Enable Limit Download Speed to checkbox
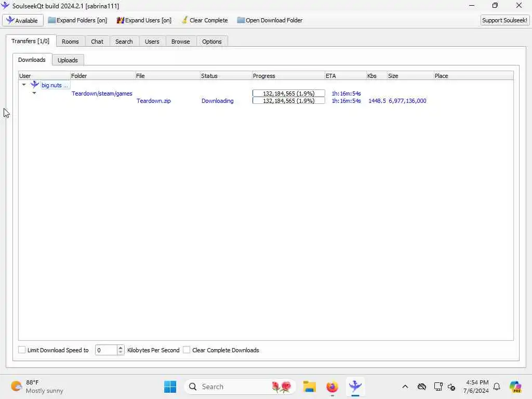 [x=22, y=350]
